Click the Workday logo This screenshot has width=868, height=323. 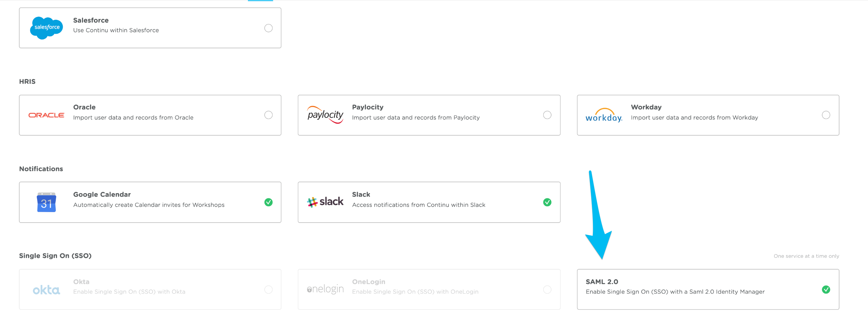click(604, 115)
